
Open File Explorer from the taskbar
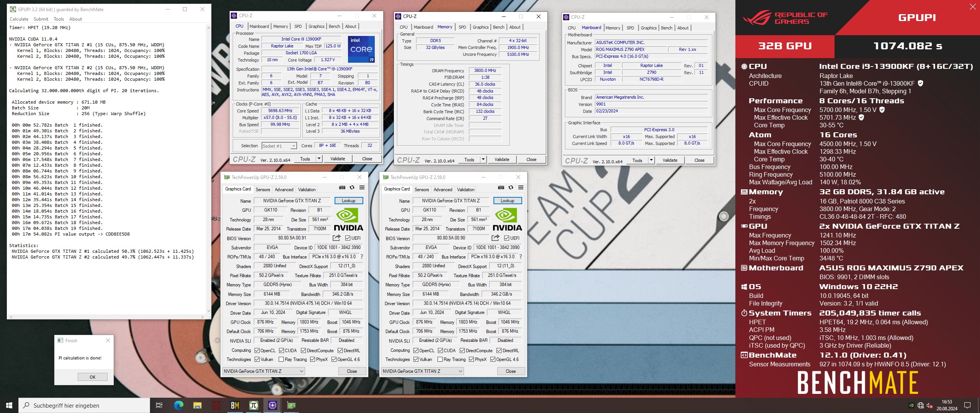coord(197,405)
